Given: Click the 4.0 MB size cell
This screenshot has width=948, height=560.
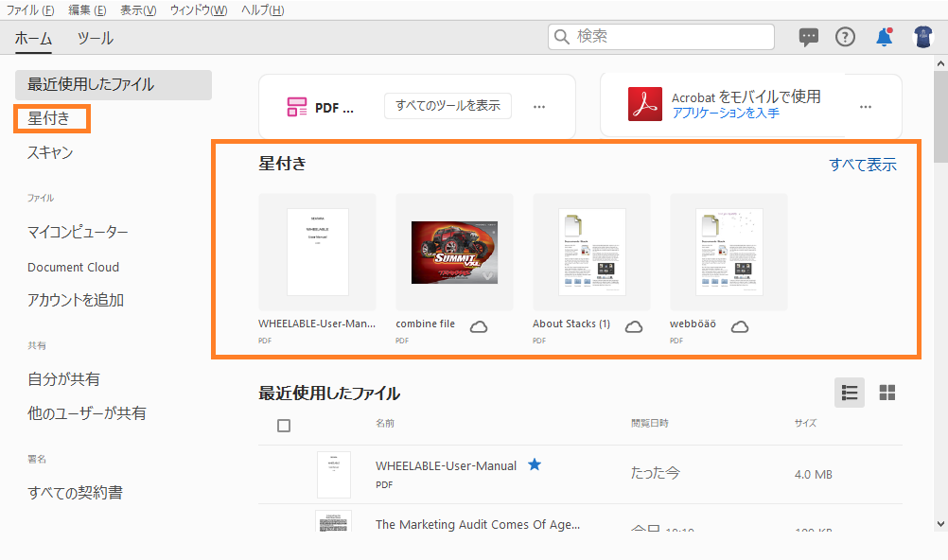Looking at the screenshot, I should pos(813,475).
